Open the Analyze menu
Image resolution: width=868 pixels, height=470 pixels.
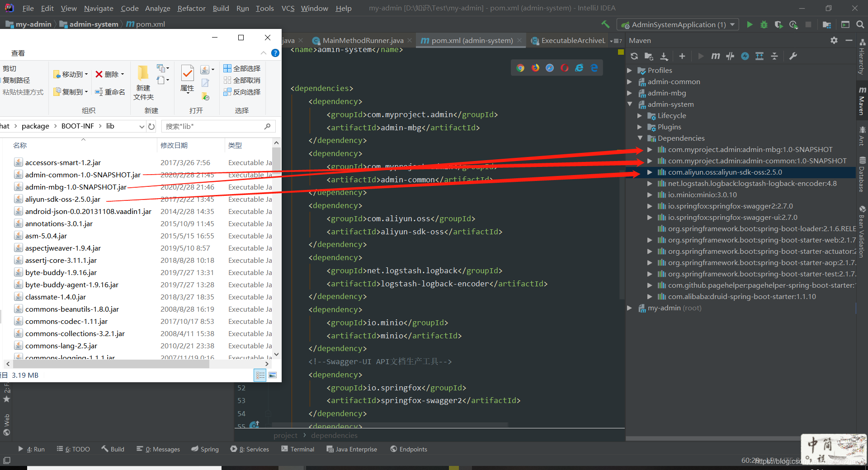(x=157, y=8)
